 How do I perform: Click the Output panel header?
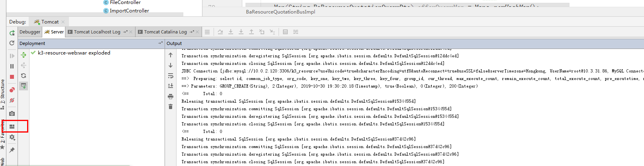(174, 43)
